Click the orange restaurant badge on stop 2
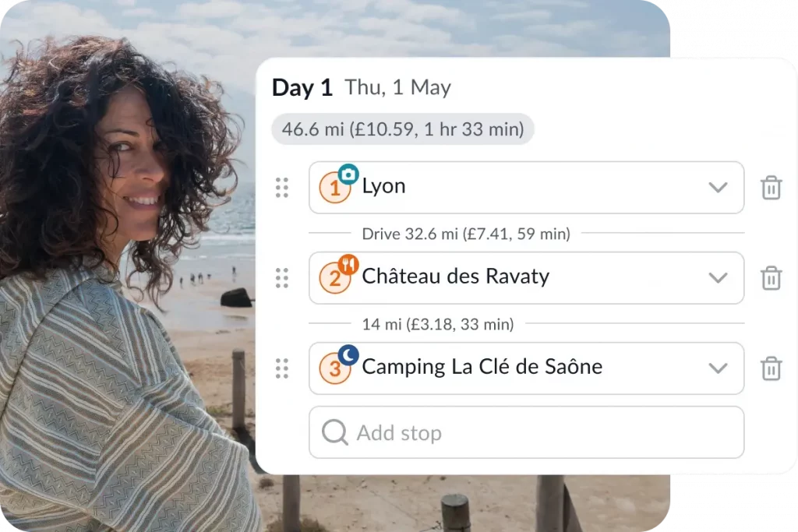This screenshot has height=532, width=798. pos(348,265)
